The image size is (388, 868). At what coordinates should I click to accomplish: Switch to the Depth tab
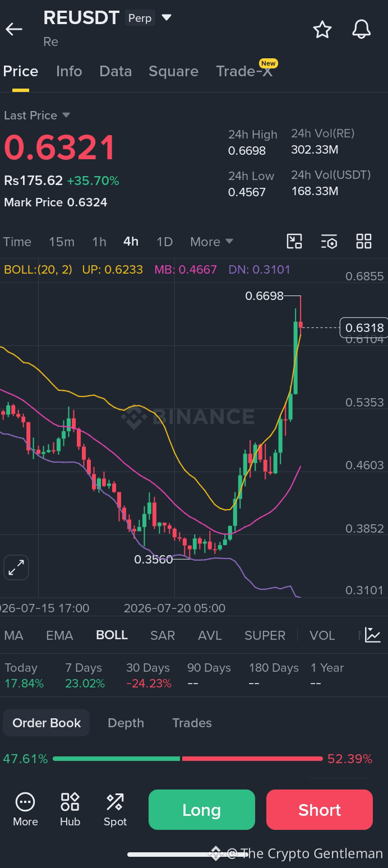(126, 723)
